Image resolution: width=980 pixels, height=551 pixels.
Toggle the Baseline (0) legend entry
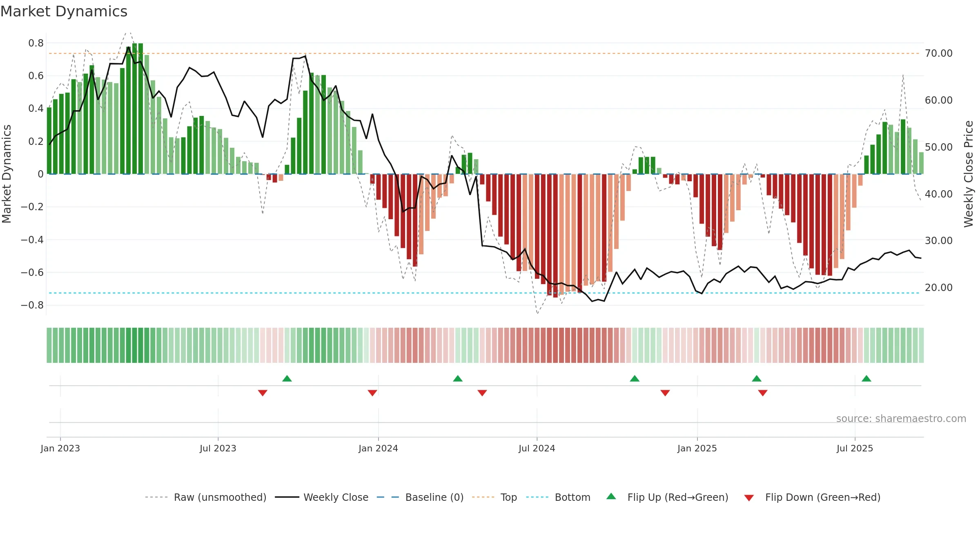[x=420, y=497]
